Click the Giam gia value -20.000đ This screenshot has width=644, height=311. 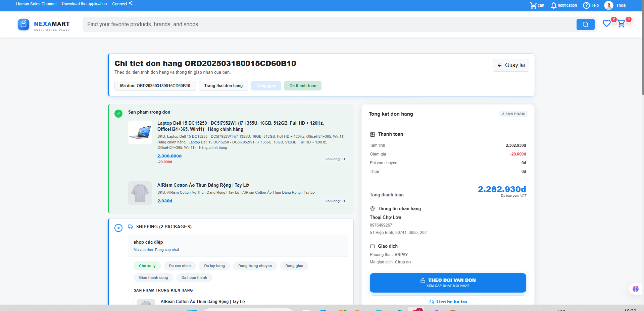pos(518,154)
